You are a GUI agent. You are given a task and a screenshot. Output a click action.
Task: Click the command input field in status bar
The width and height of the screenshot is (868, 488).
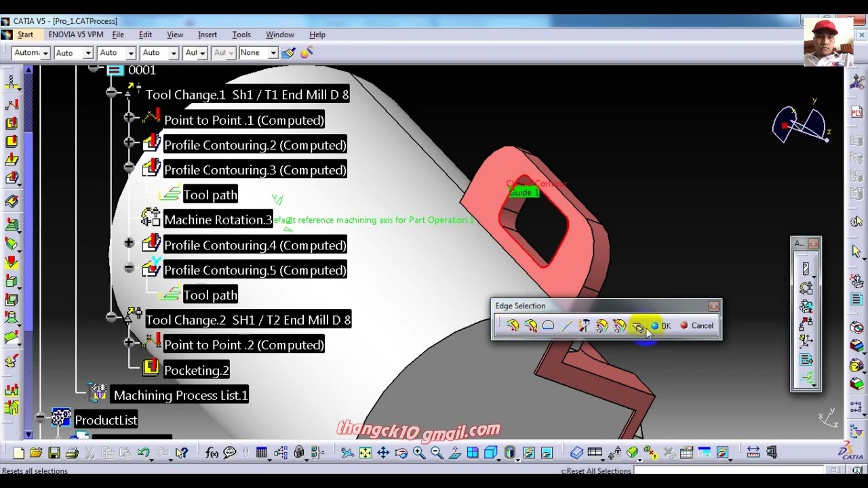tap(729, 470)
